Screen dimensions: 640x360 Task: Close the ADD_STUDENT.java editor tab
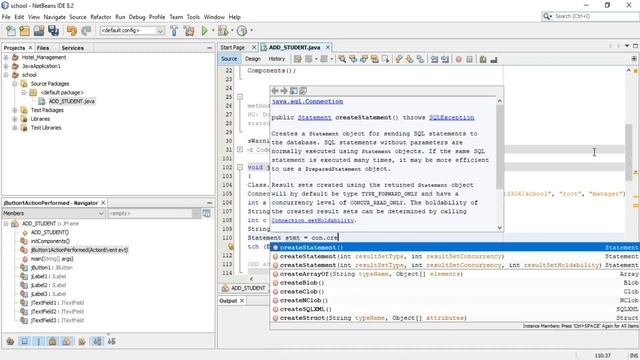(327, 47)
